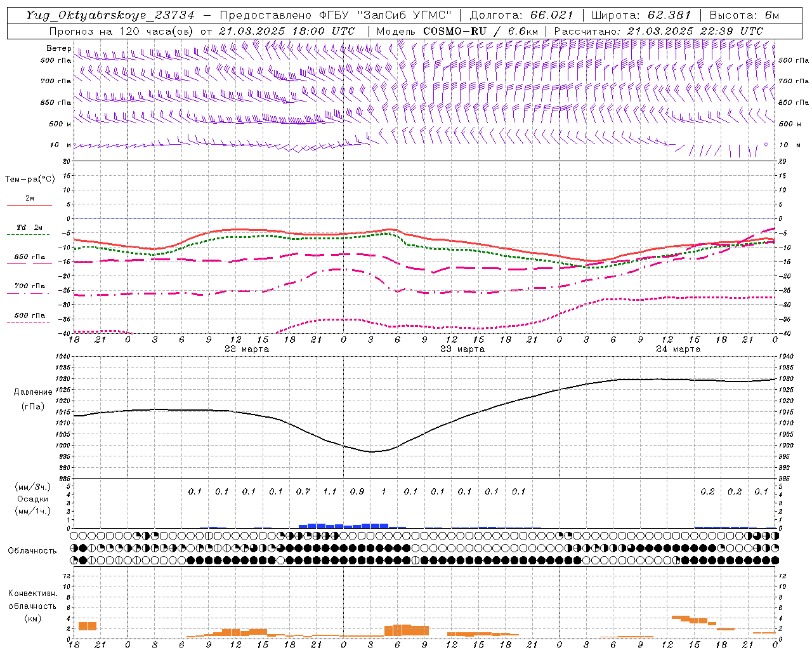Viewport: 812px width, 650px height.
Task: Click the (мм/3ч.) unit label
Action: (x=33, y=487)
